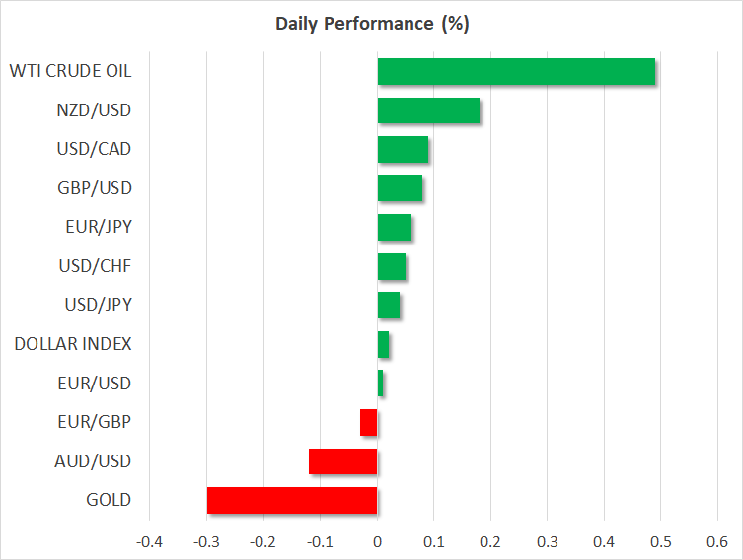Click the -0.4 value axis label

point(148,542)
